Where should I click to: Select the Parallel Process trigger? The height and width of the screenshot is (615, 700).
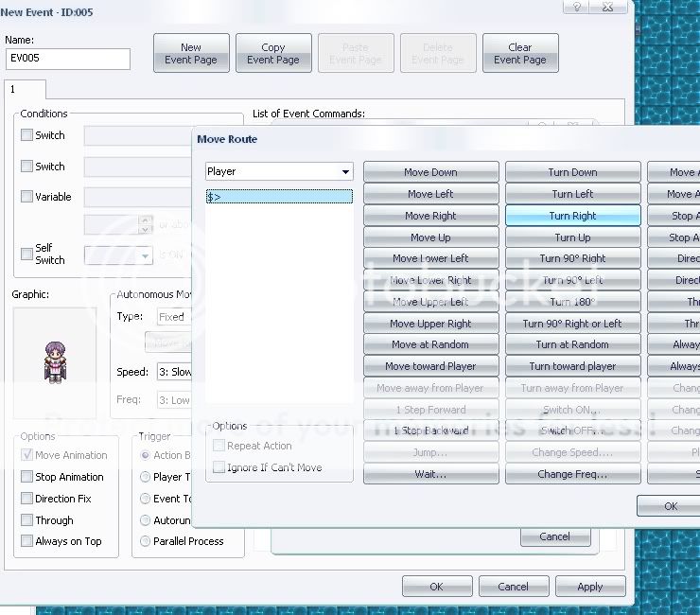146,541
